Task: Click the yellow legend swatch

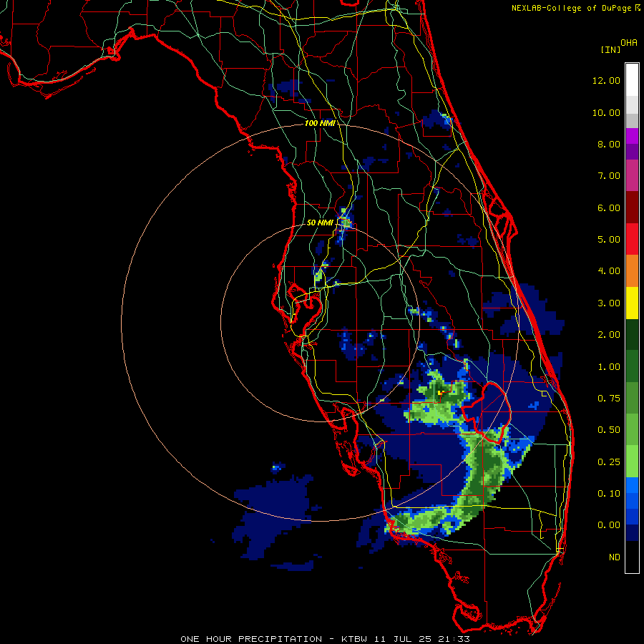Action: point(632,303)
